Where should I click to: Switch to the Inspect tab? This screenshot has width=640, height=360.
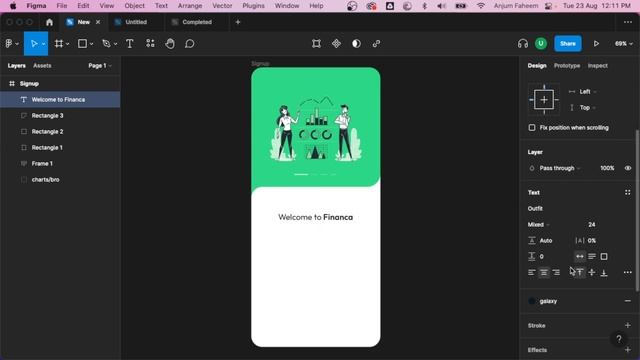(598, 65)
